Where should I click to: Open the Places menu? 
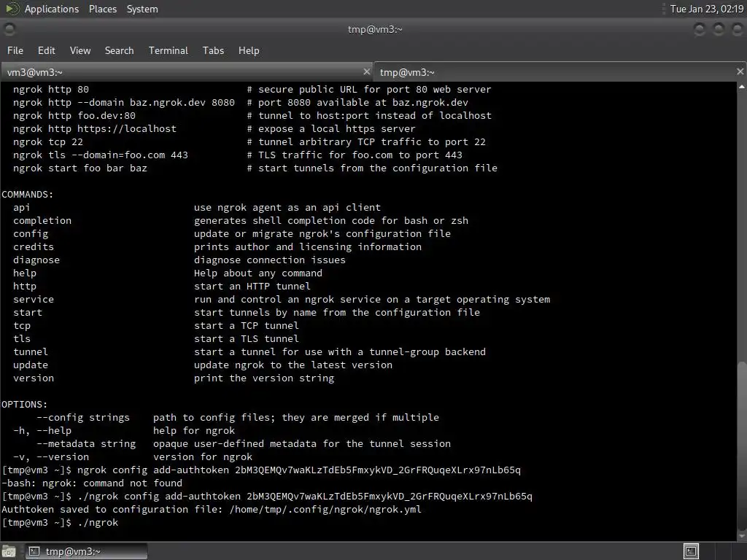pos(102,9)
